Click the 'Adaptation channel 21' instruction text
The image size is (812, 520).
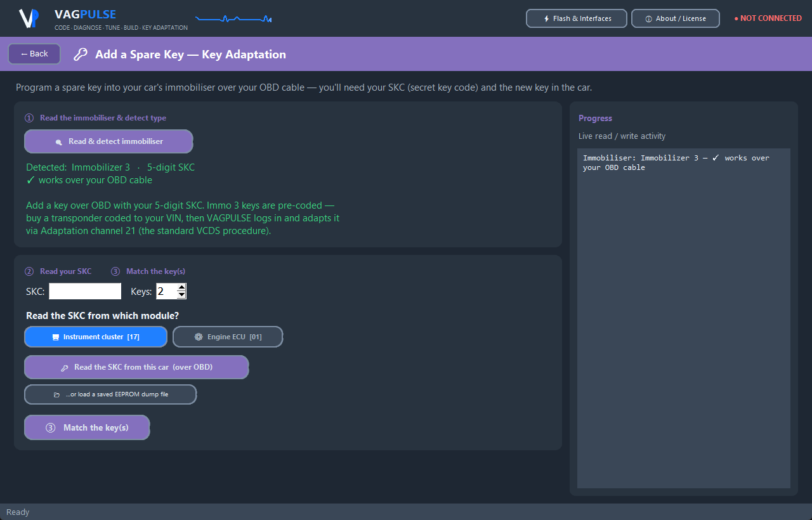[x=148, y=231]
